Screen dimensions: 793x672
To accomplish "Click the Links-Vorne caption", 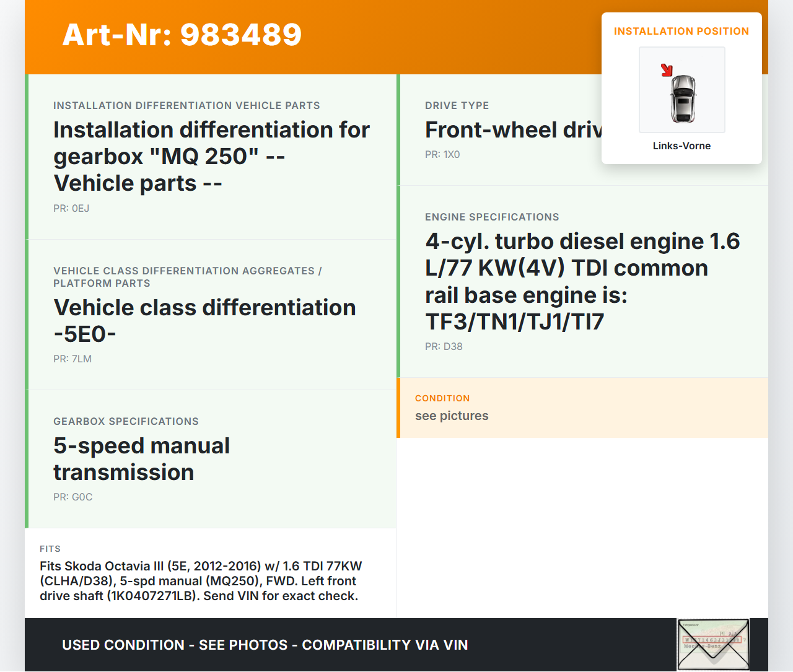I will coord(681,146).
